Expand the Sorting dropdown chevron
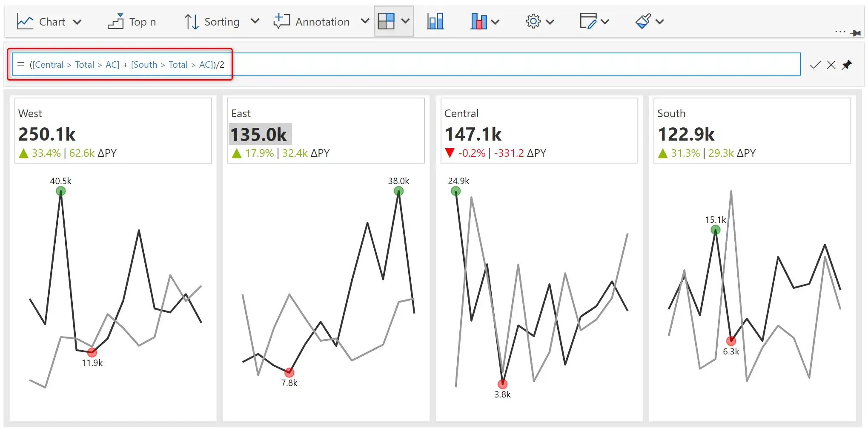The image size is (868, 432). click(255, 21)
